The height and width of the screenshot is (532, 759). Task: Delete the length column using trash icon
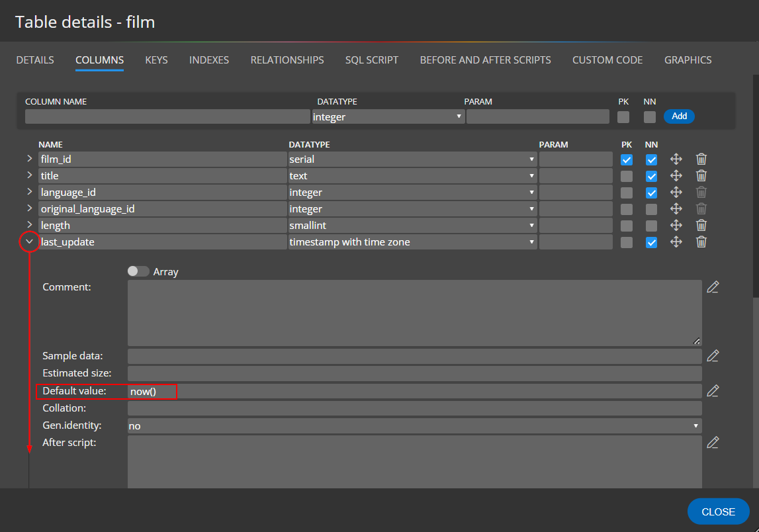coord(701,225)
